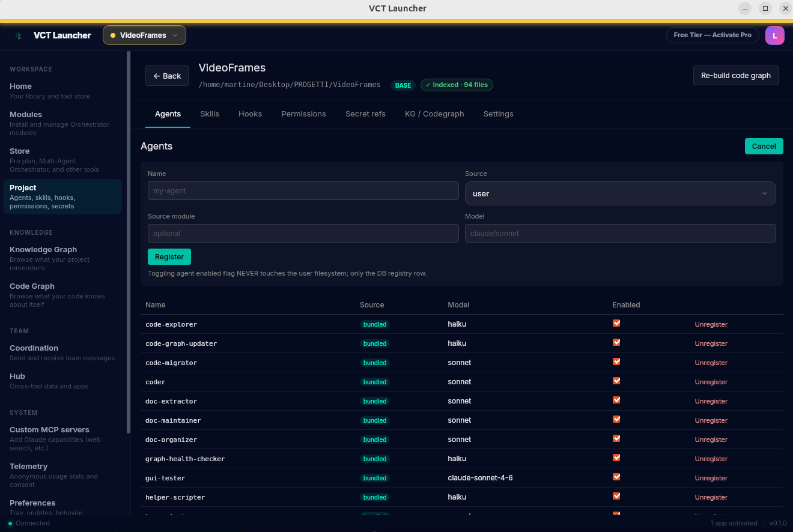The width and height of the screenshot is (793, 532).
Task: Unregister the code-explorer agent
Action: tap(711, 324)
